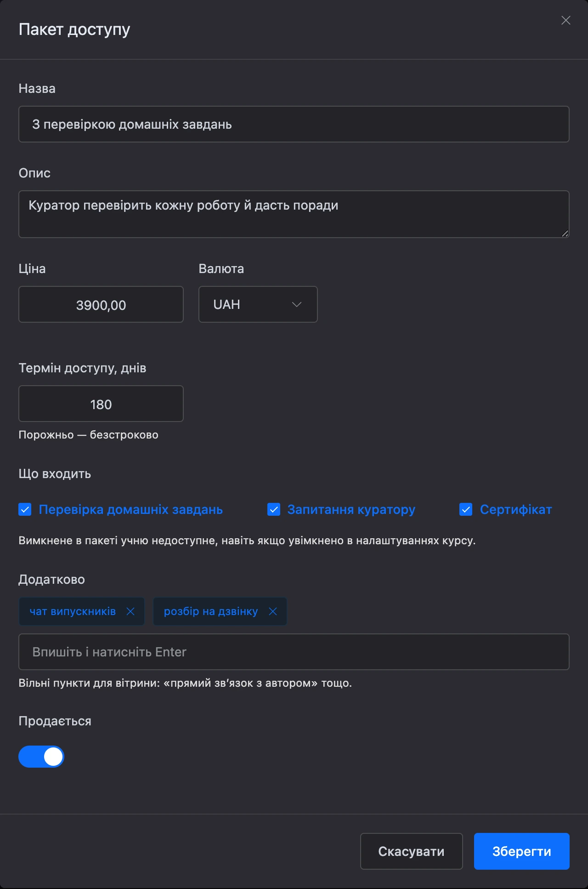Uncheck Запитання куратору checkbox
This screenshot has height=889, width=588.
(274, 509)
